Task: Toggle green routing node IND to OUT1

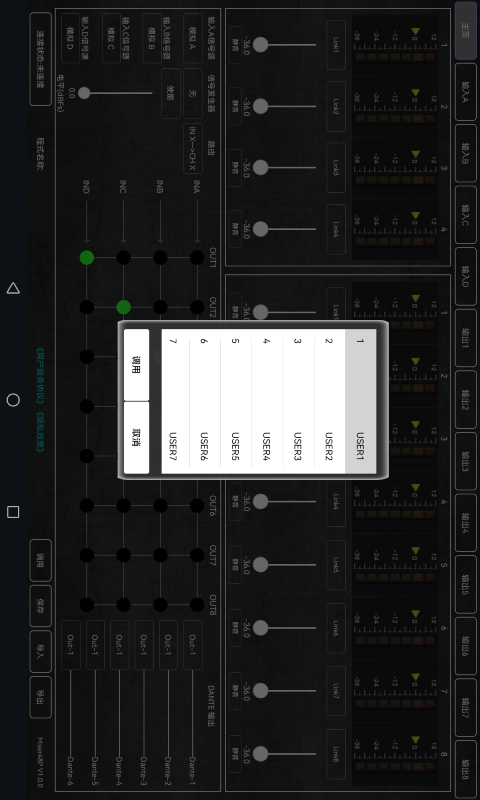Action: (87, 258)
